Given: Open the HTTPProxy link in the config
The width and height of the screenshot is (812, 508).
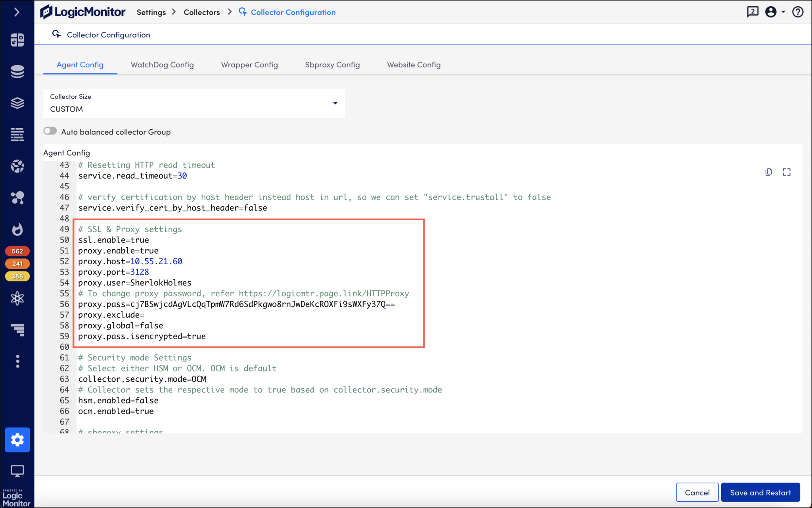Looking at the screenshot, I should click(323, 293).
